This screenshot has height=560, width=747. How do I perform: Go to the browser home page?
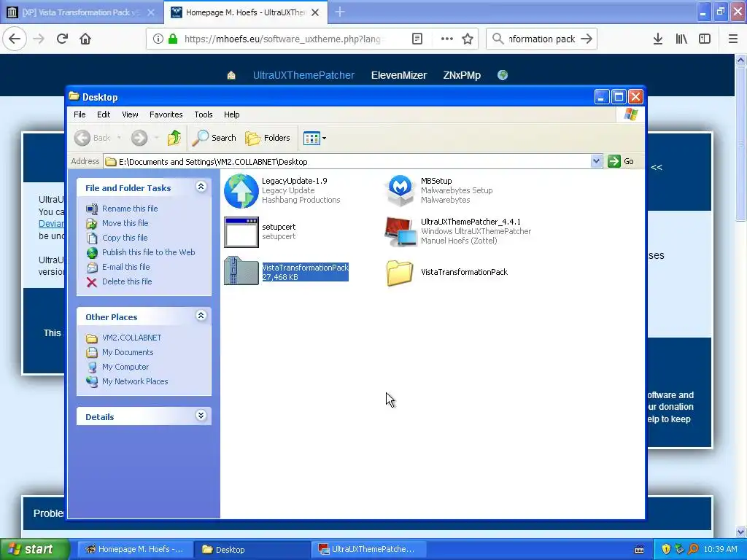85,39
